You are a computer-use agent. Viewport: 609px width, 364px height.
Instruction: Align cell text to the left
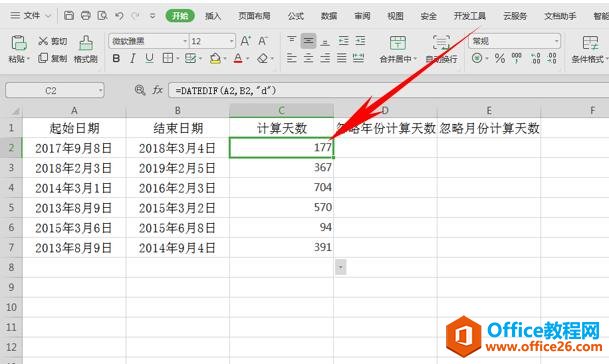pyautogui.click(x=291, y=58)
